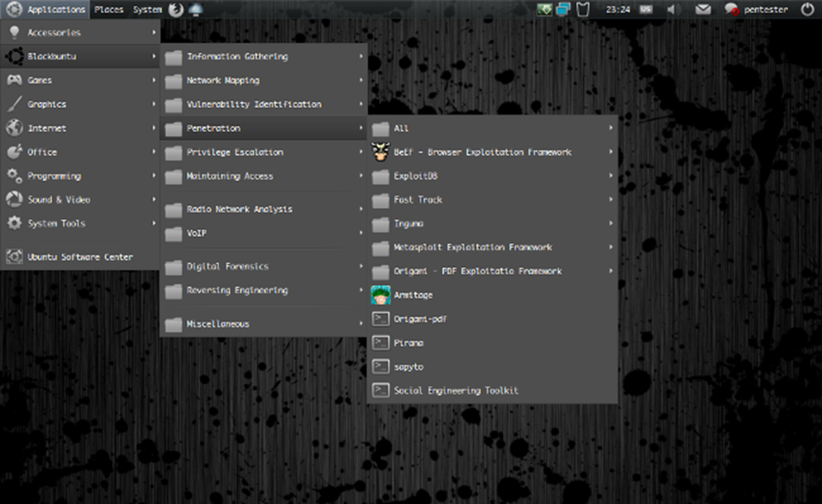Launch sapyto

click(x=493, y=367)
